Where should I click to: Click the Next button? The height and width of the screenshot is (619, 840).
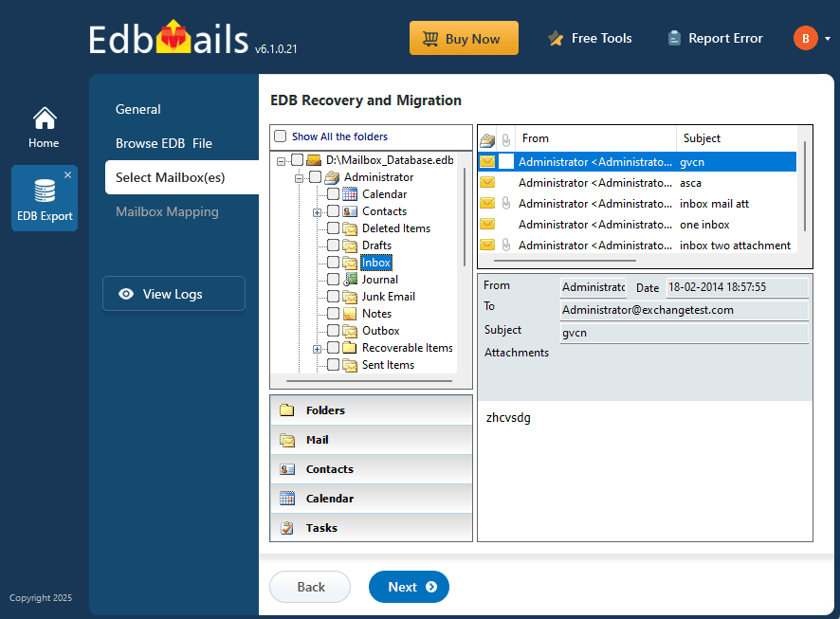click(x=409, y=587)
